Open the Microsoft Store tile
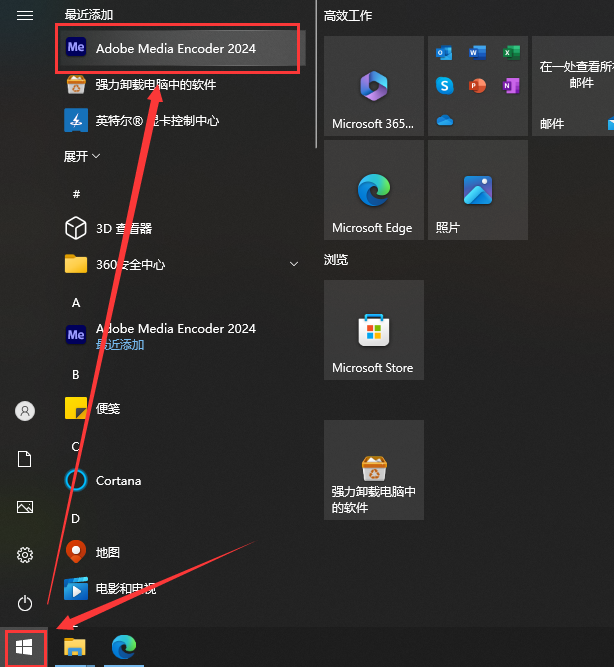The width and height of the screenshot is (614, 667). [x=374, y=330]
